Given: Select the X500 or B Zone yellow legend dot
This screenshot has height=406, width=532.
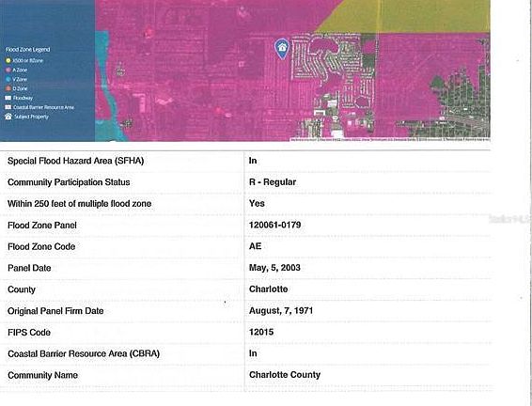Looking at the screenshot, I should click(x=8, y=61).
